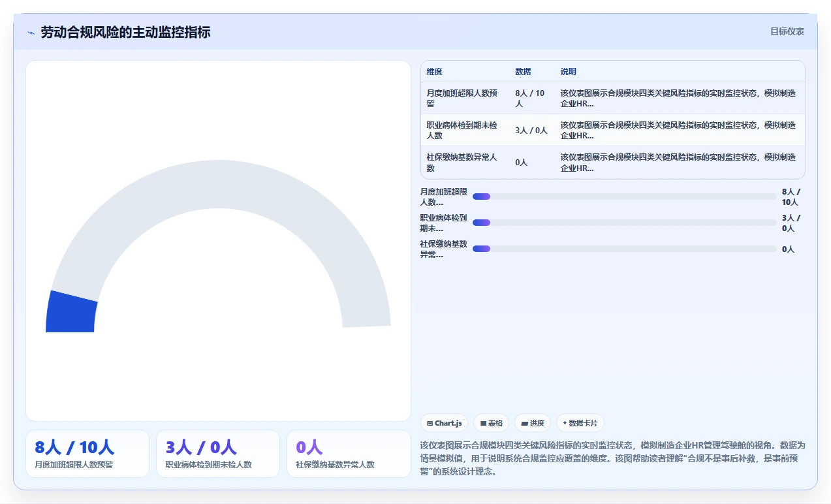Screen dimensions: 831x504
Task: Select the 表格 chip
Action: pyautogui.click(x=491, y=423)
